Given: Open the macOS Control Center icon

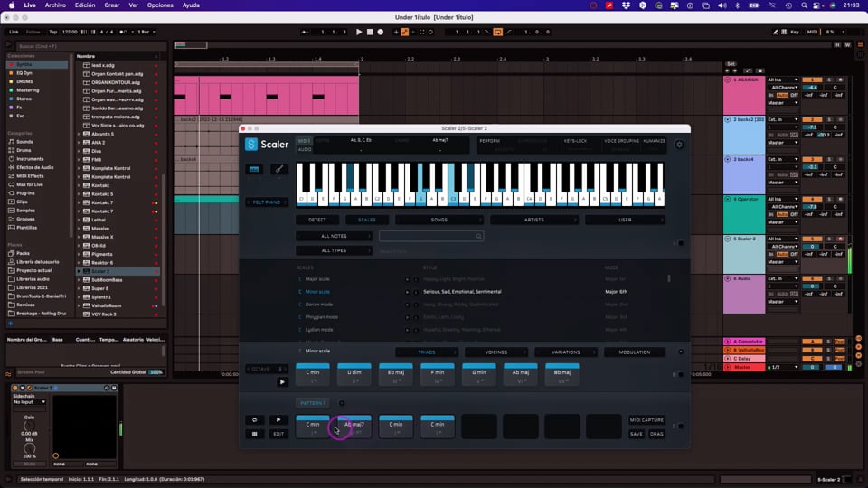Looking at the screenshot, I should 817,5.
